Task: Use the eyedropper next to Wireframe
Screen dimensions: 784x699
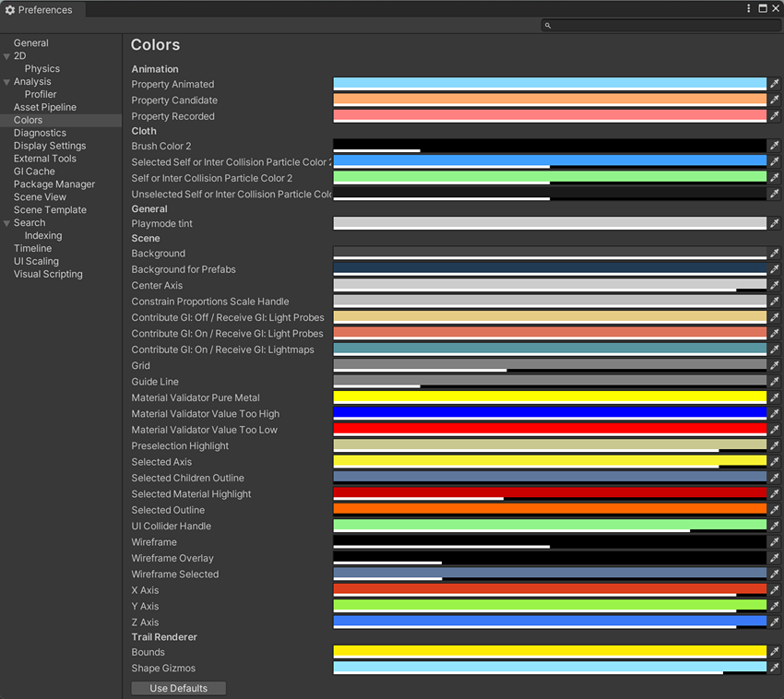Action: [x=774, y=541]
